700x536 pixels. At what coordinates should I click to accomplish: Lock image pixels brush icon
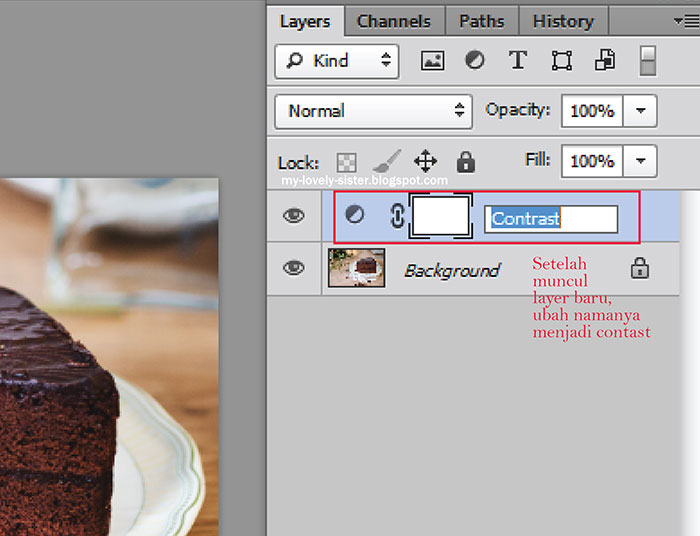(x=387, y=161)
